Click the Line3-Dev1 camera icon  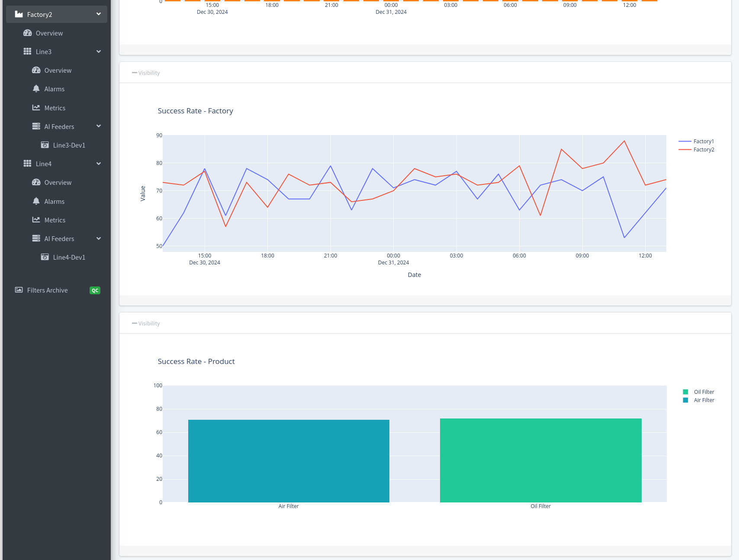45,145
